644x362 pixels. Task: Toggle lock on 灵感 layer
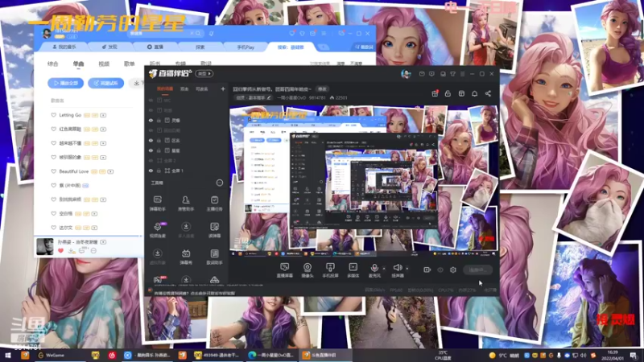[159, 121]
